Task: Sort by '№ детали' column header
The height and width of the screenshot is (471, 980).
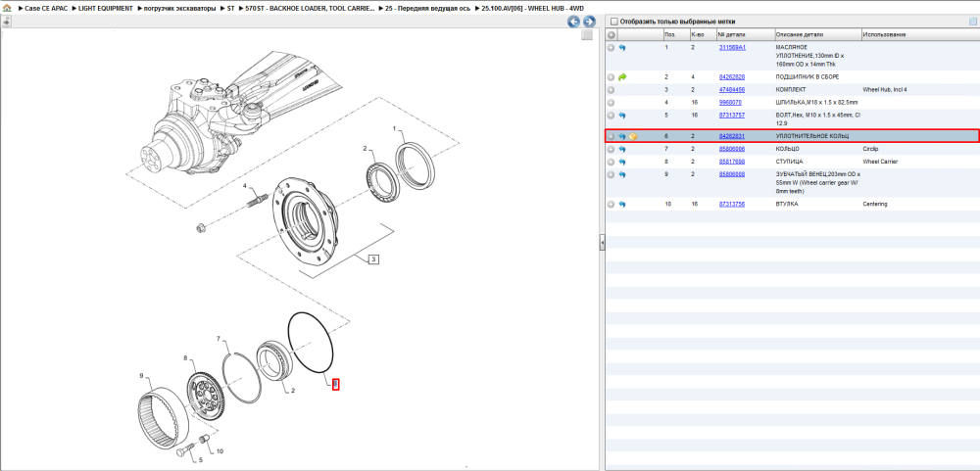Action: coord(745,35)
